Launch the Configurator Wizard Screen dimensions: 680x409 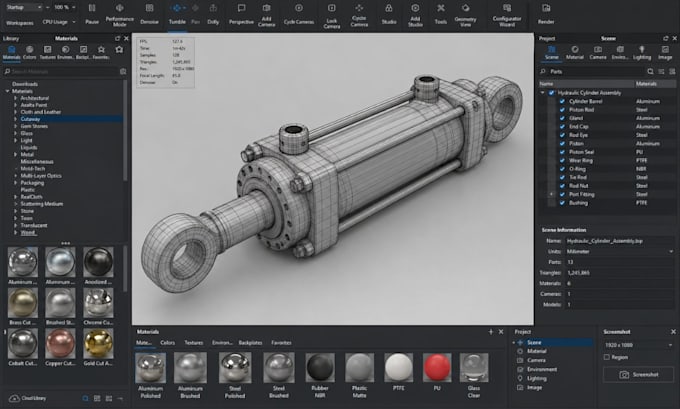click(x=507, y=8)
